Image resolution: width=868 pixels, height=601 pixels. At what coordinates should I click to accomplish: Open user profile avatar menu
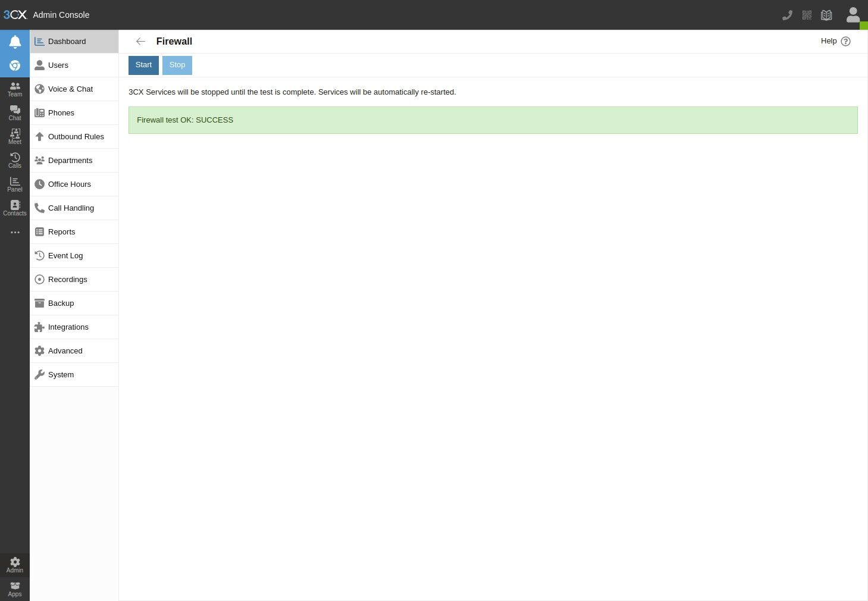point(853,15)
